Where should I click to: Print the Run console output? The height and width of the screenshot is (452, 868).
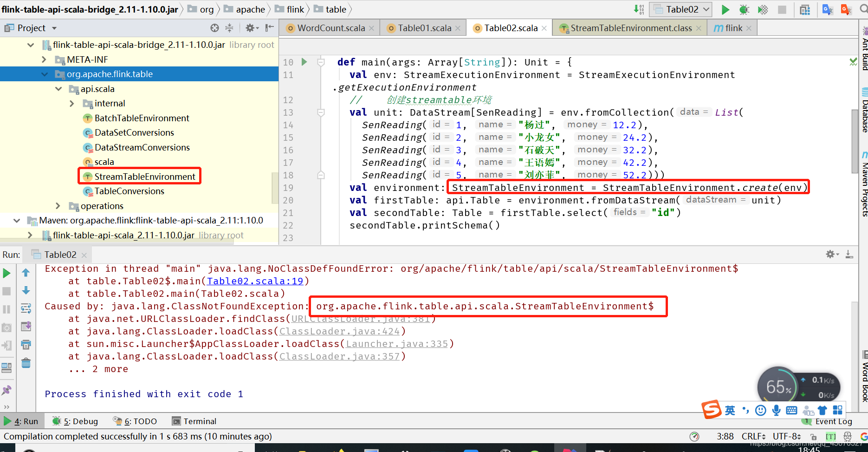[x=26, y=345]
